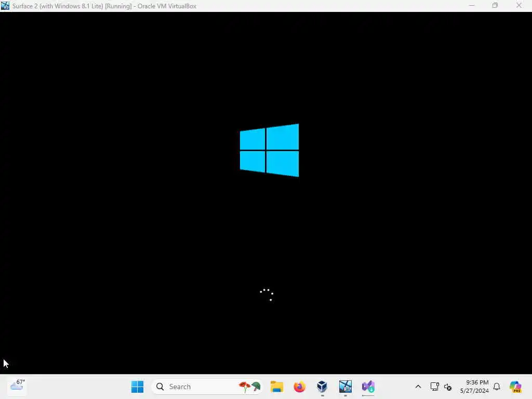Open File Explorer from the taskbar
Screen dimensions: 532x399
(x=276, y=387)
